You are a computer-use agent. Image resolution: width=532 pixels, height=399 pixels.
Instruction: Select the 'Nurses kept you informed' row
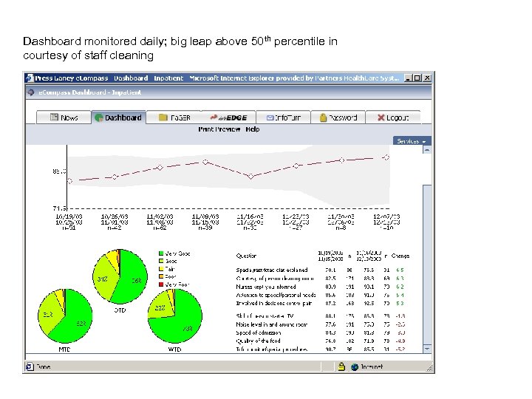pos(320,287)
